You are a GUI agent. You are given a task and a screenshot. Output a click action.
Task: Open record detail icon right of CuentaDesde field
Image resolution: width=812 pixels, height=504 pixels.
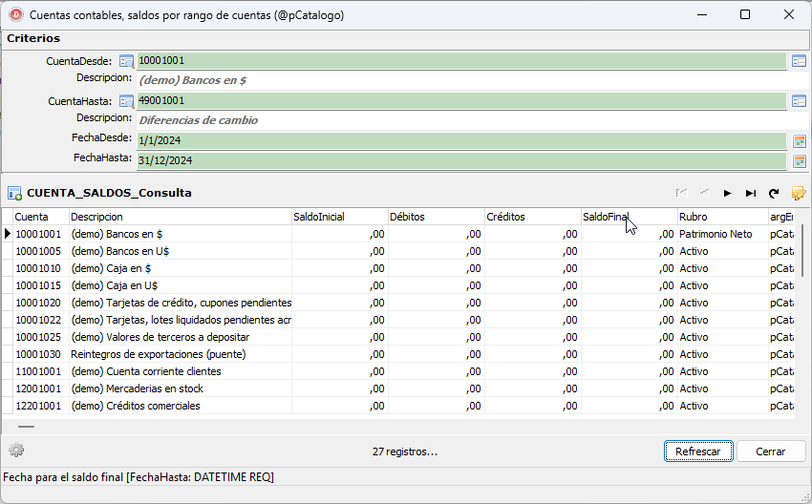point(799,61)
